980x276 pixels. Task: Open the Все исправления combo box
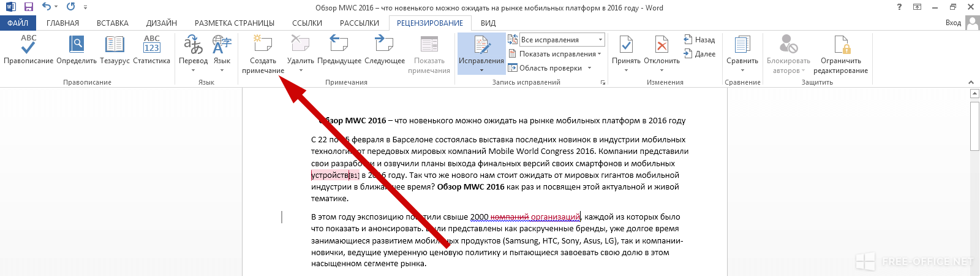(562, 40)
